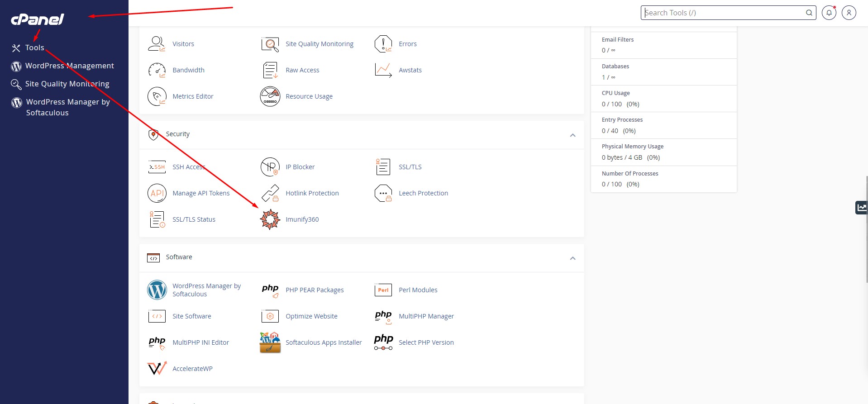This screenshot has width=868, height=404.
Task: Select Tools in the sidebar
Action: pos(34,48)
